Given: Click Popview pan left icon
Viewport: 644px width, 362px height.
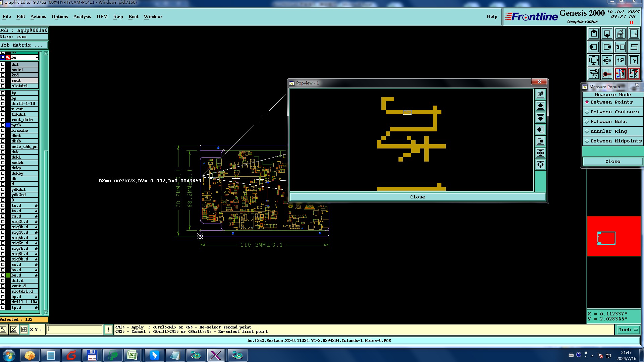Looking at the screenshot, I should [x=540, y=130].
